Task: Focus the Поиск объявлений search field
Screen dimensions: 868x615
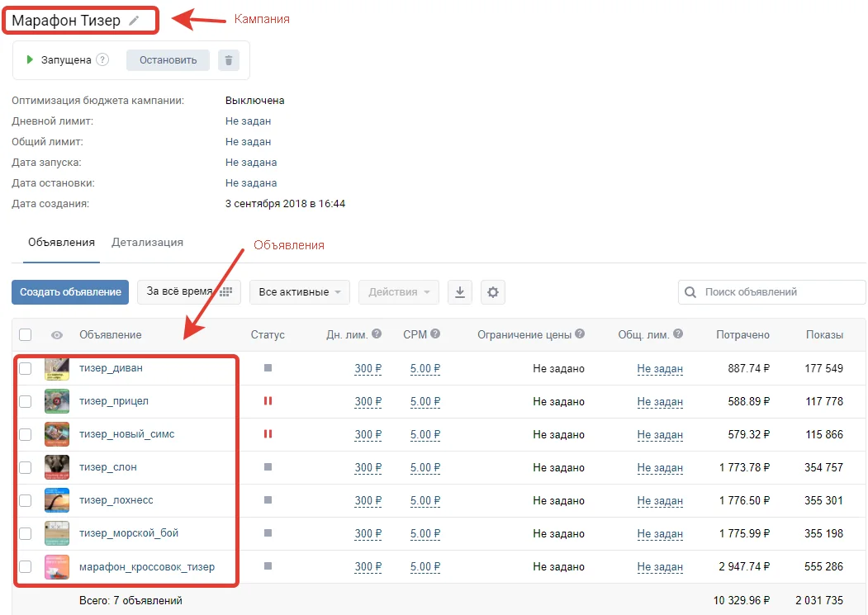Action: point(771,291)
